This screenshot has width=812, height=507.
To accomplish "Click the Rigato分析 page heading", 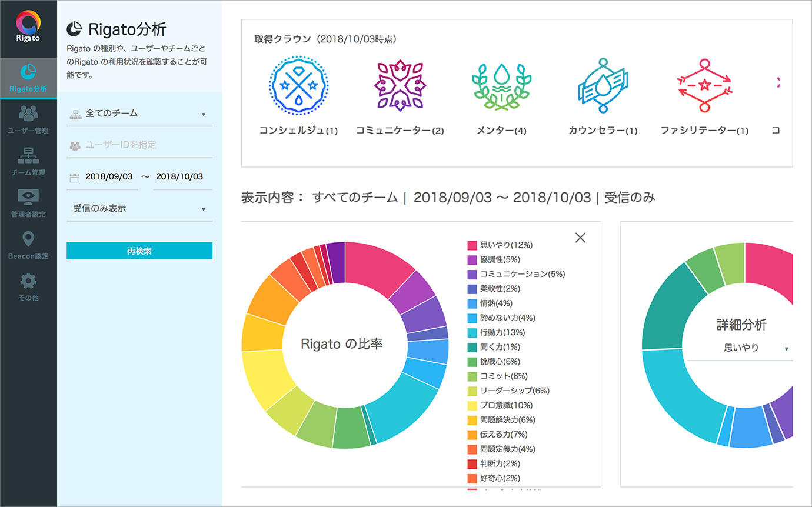I will (127, 29).
